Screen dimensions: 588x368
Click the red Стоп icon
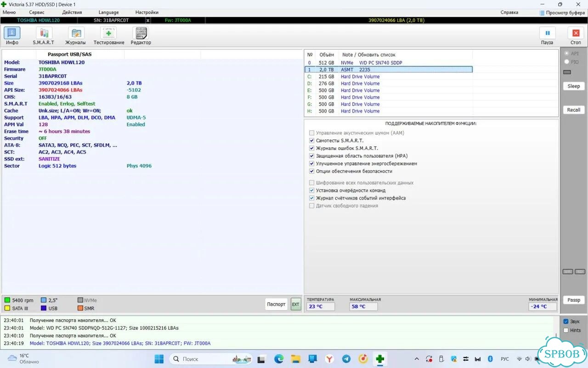coord(576,33)
